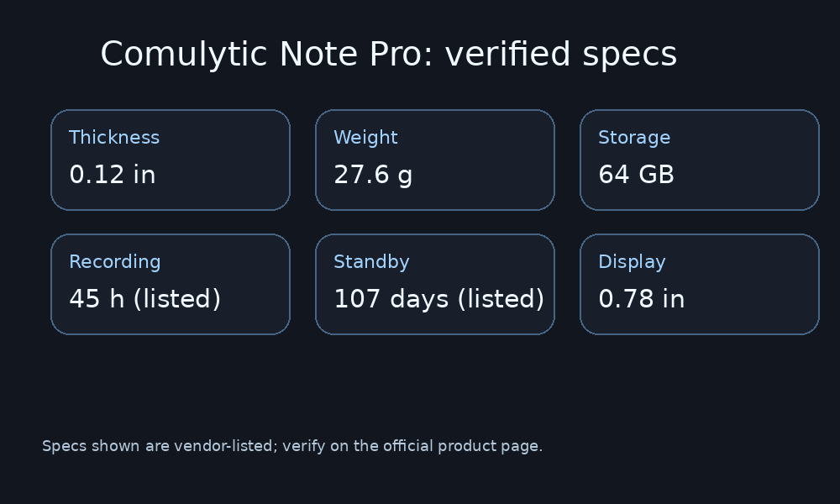Click the Comulytic Note Pro title

(388, 55)
